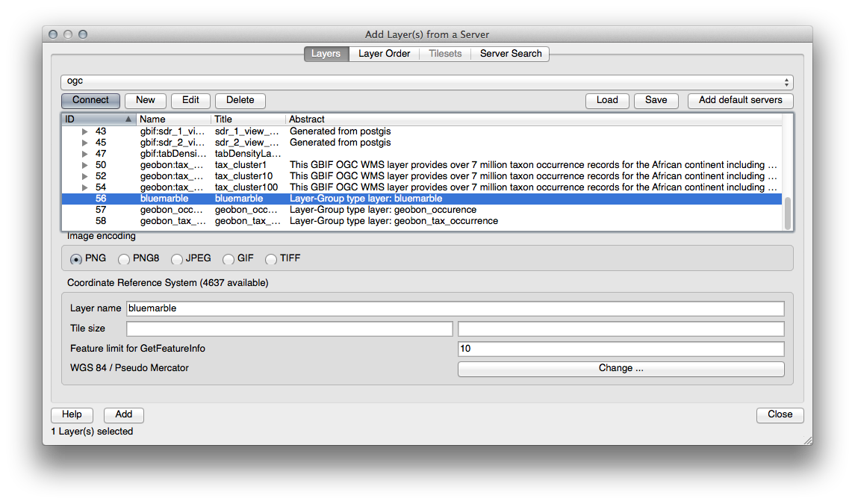
Task: Open the ogc server connection dropdown
Action: [426, 81]
